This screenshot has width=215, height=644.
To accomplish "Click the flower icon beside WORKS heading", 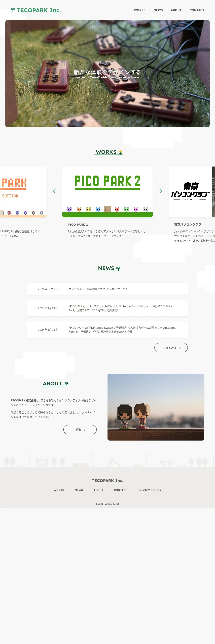I will click(120, 152).
